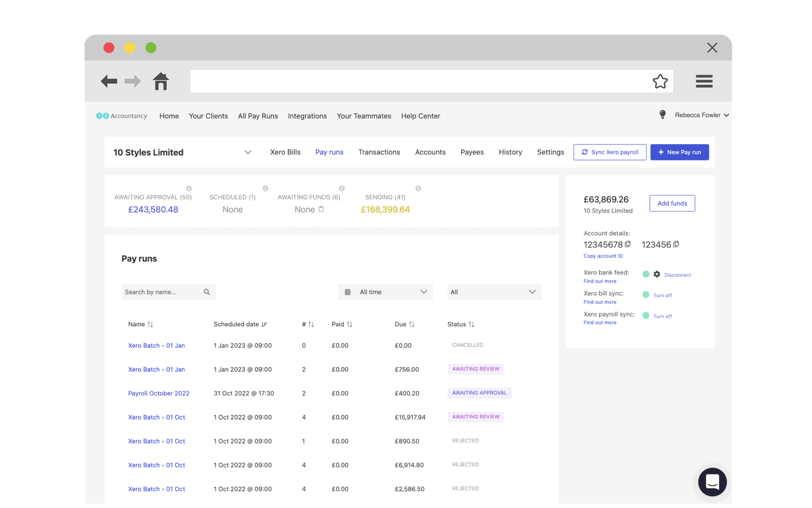Screen dimensions: 812x508
Task: Click Copy account ID link
Action: pos(603,256)
